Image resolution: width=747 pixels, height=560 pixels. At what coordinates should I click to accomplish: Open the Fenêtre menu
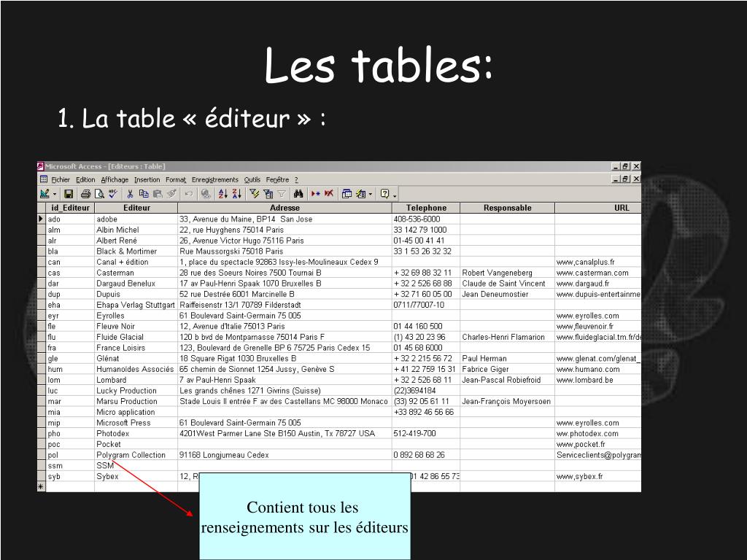tap(277, 180)
